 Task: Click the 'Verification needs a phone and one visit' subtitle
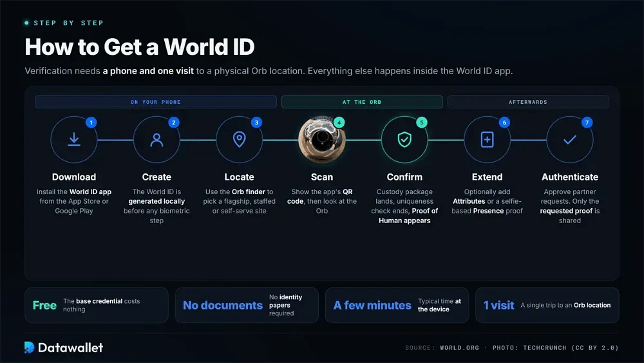coord(269,71)
